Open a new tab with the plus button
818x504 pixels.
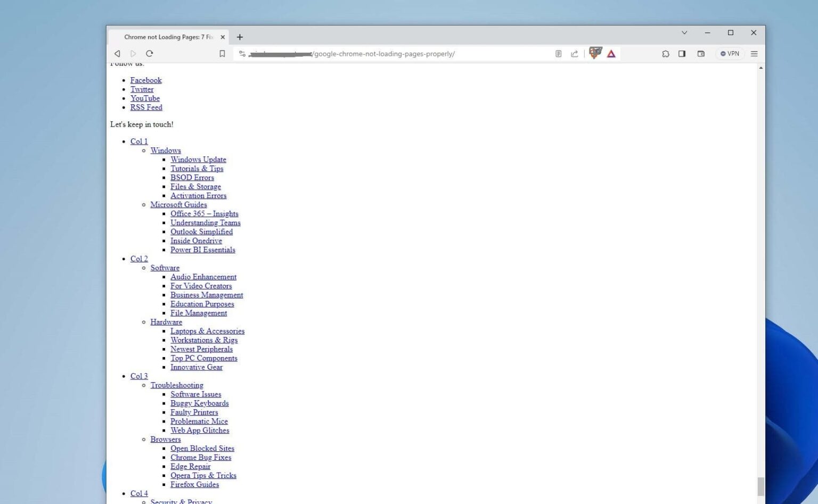click(240, 37)
